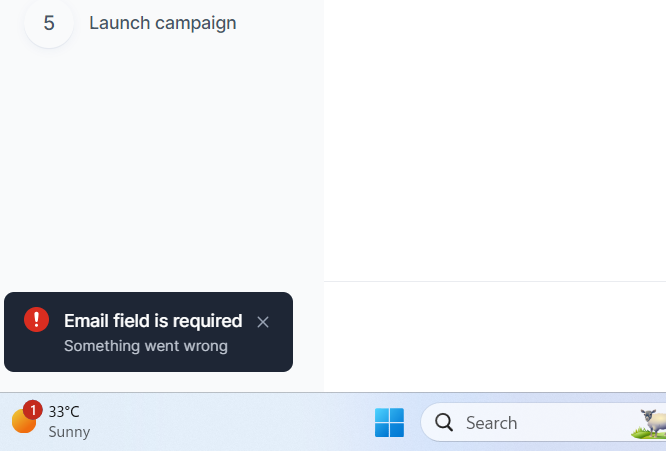Click the Sunny weather label
The height and width of the screenshot is (451, 666).
(x=69, y=432)
